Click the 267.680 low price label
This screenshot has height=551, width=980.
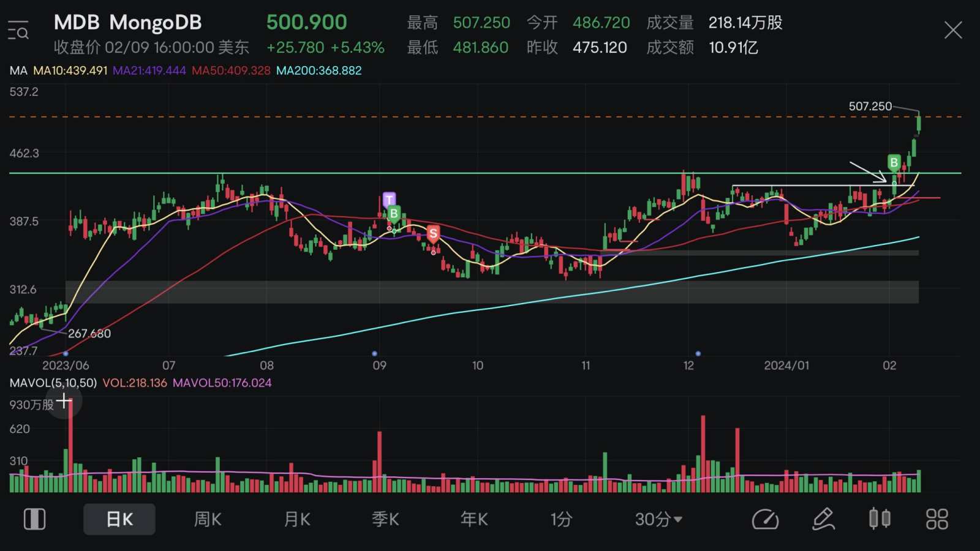89,334
